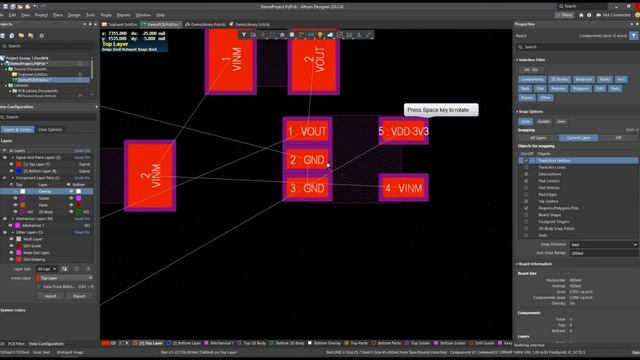The width and height of the screenshot is (640, 360).
Task: Collapse the Selection Filter section
Action: [517, 60]
